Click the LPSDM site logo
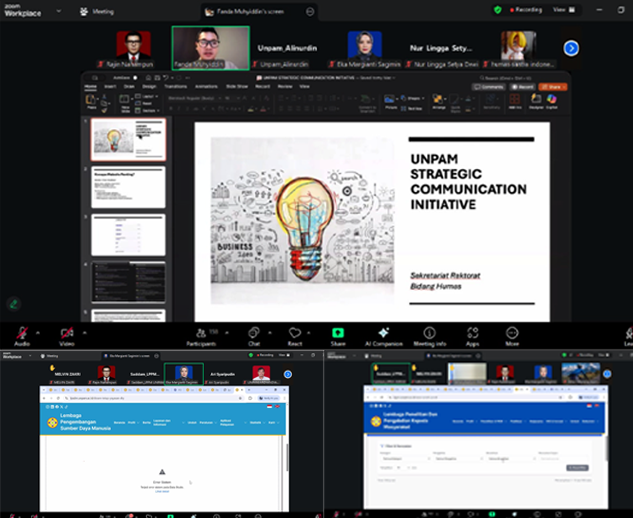 (x=52, y=422)
